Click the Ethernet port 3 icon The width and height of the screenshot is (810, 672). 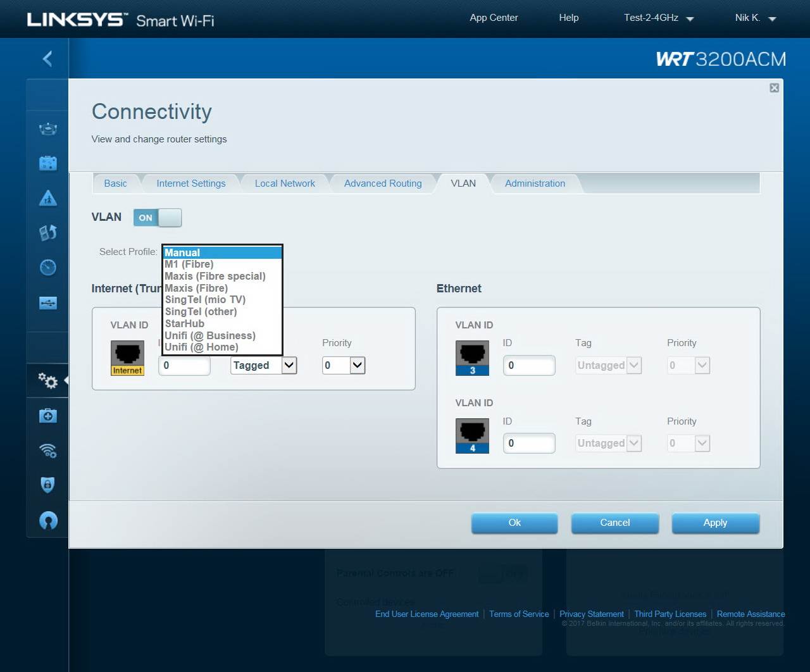[472, 358]
